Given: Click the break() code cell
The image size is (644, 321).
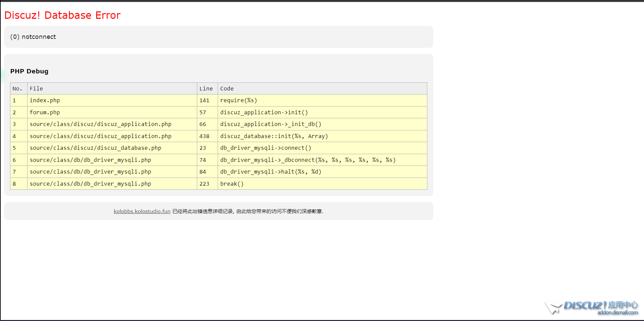Looking at the screenshot, I should click(232, 184).
